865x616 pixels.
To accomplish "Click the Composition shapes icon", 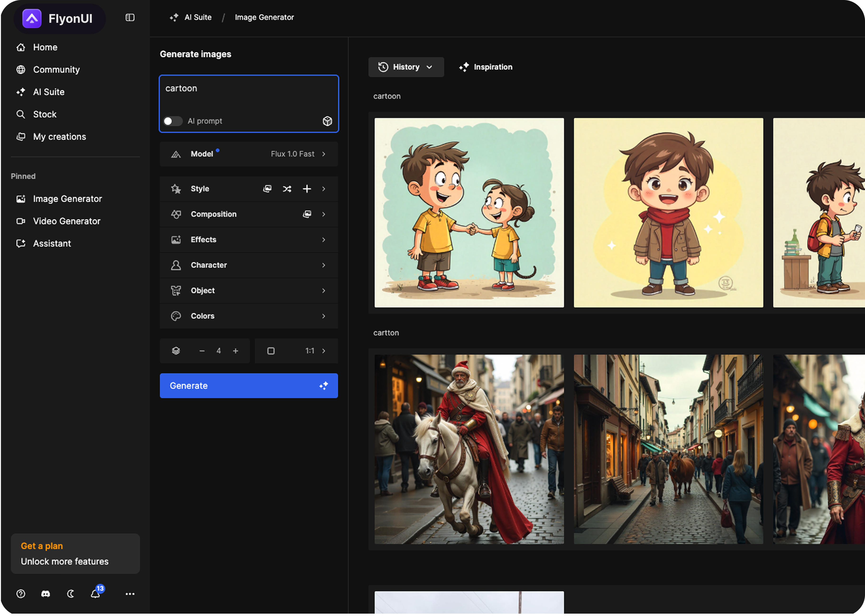I will coord(176,214).
